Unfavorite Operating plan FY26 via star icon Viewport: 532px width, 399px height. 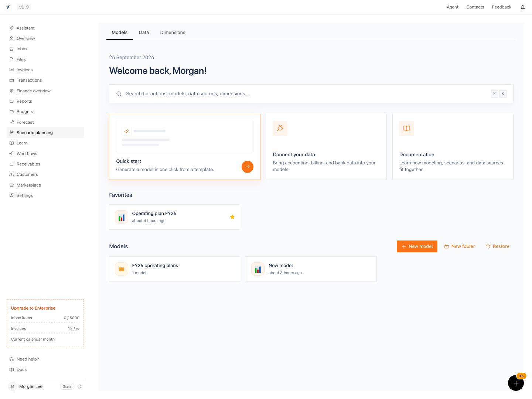coord(232,217)
